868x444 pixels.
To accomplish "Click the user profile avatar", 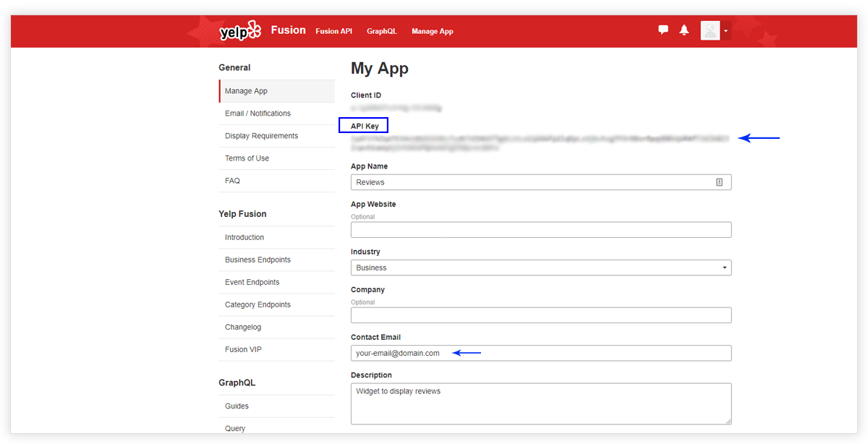I will (710, 30).
